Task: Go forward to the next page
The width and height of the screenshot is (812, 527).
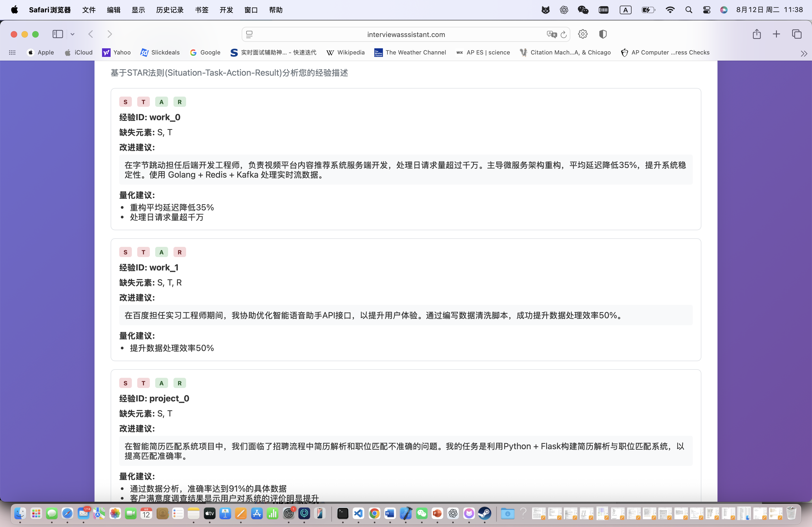Action: (110, 34)
